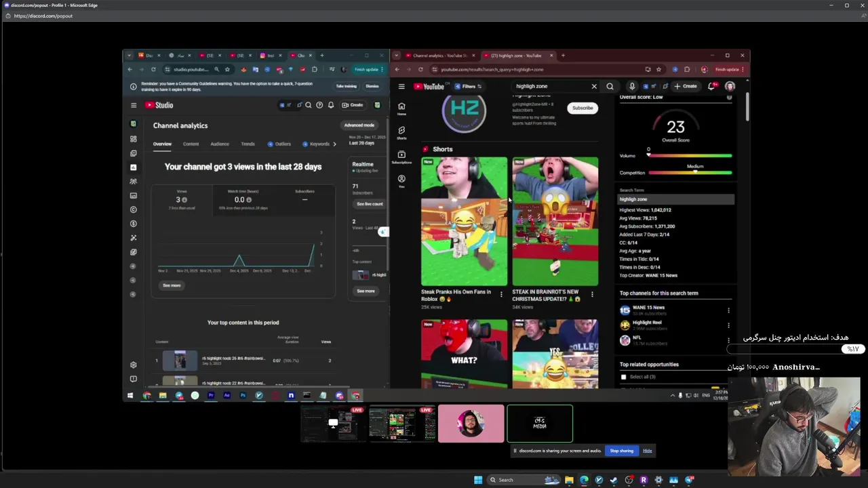This screenshot has width=868, height=488.
Task: Open the Copyright sidebar icon in Studio
Action: pyautogui.click(x=134, y=209)
